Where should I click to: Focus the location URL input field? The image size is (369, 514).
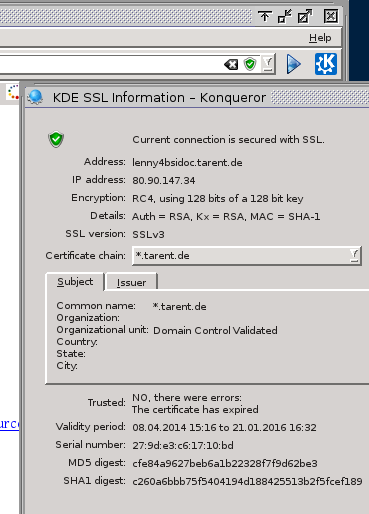click(110, 64)
